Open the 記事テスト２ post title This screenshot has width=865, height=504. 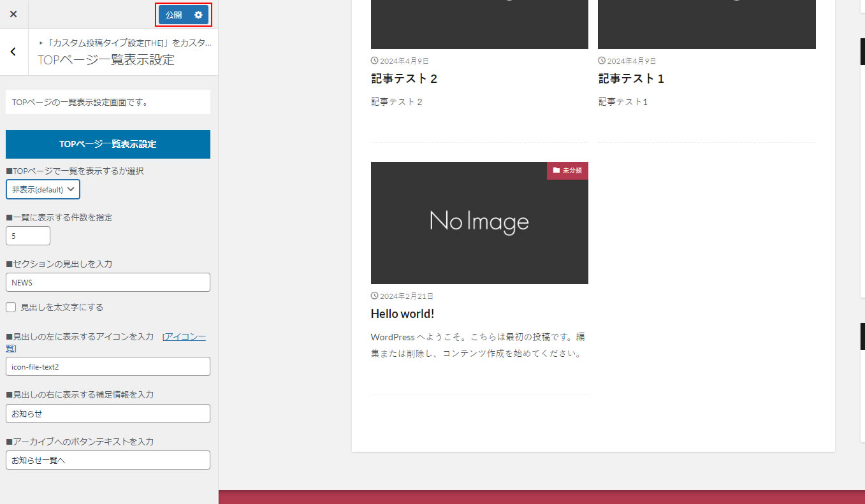[x=404, y=79]
